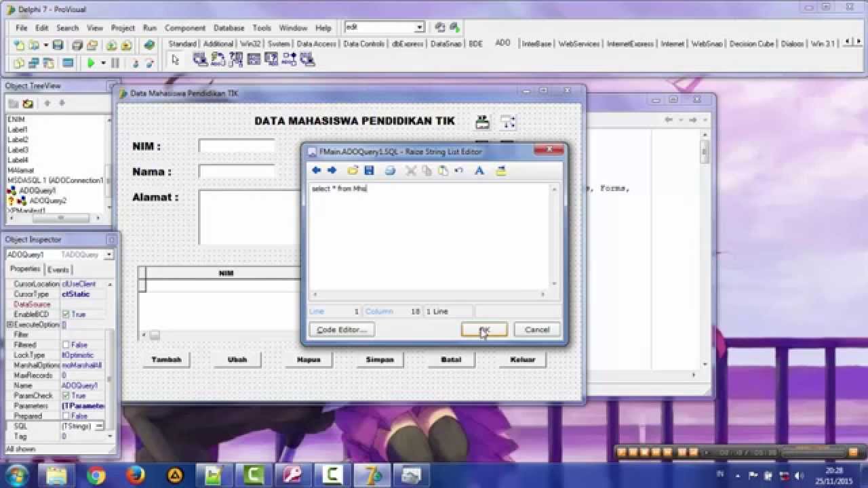The height and width of the screenshot is (488, 868).
Task: Click the SQL text area in String List Editor
Action: (x=430, y=236)
